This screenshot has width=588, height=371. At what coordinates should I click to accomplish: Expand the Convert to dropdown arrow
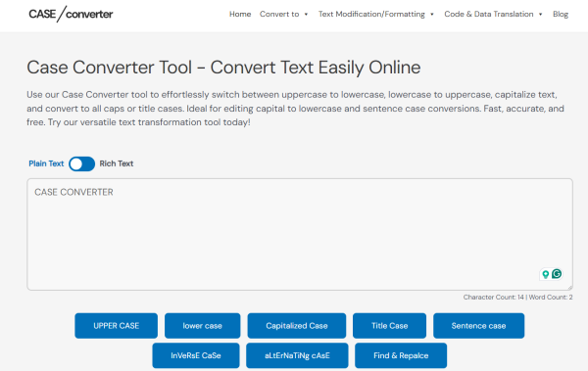[306, 15]
